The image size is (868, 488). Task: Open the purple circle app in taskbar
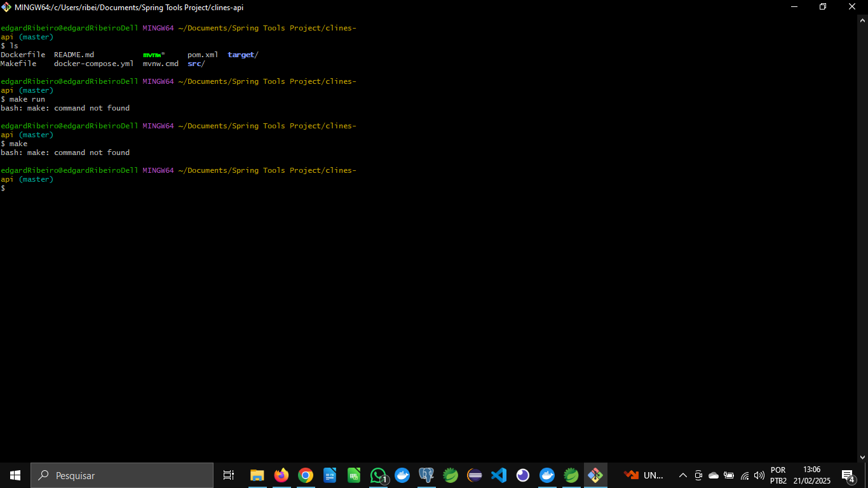tap(523, 475)
